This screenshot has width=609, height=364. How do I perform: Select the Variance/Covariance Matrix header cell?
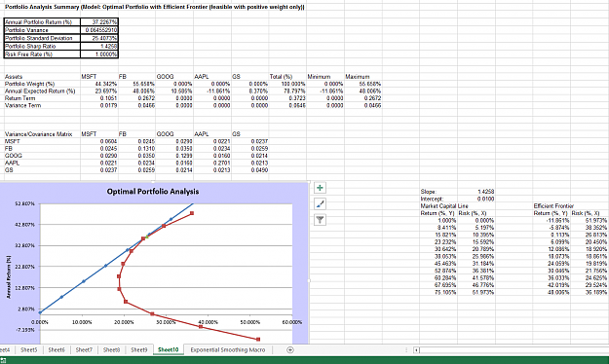(x=42, y=134)
